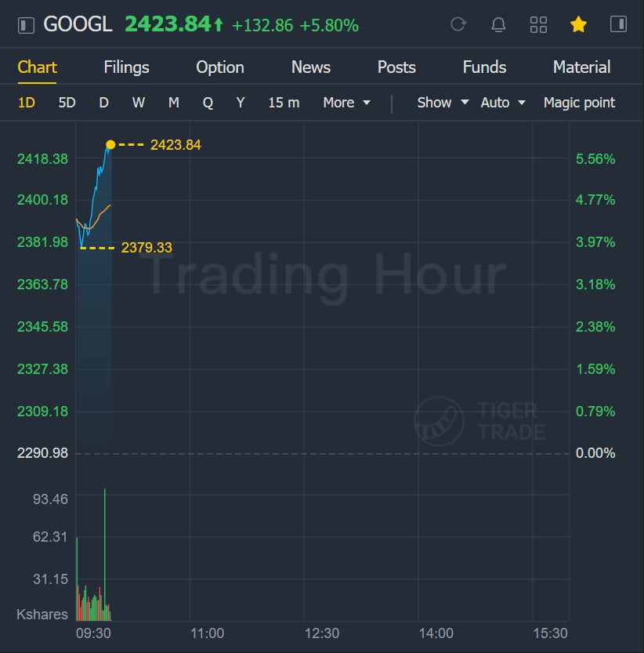Choose the quarterly Q interval
Viewport: 644px width, 653px height.
208,103
